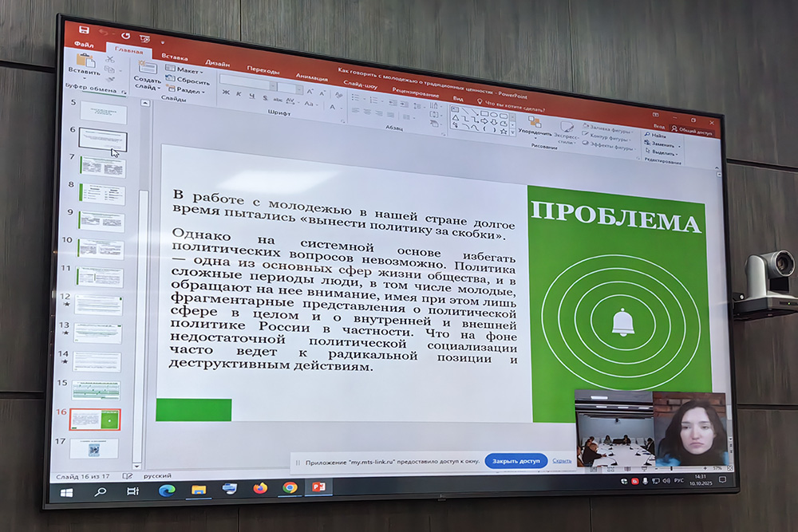
Task: Click the Закрыть доступ button
Action: click(x=516, y=461)
